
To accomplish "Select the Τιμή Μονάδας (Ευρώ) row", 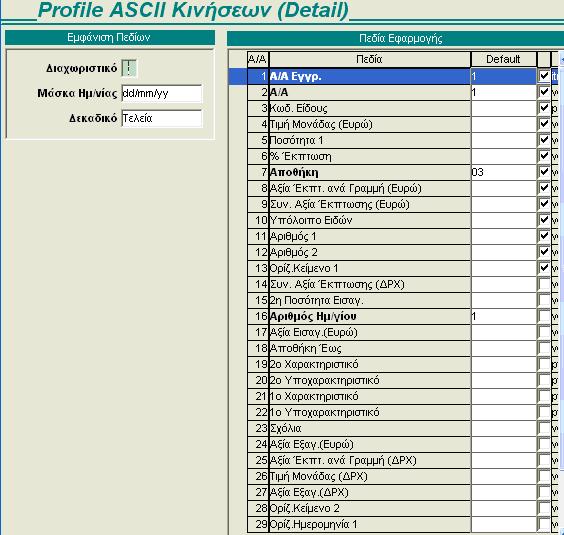I will (x=370, y=124).
